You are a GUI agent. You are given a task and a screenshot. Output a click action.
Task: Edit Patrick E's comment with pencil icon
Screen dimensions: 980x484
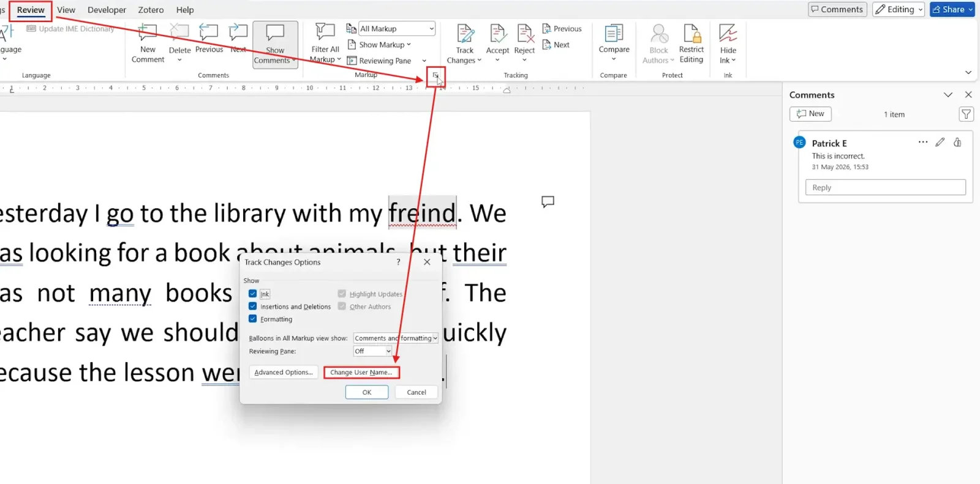point(940,142)
